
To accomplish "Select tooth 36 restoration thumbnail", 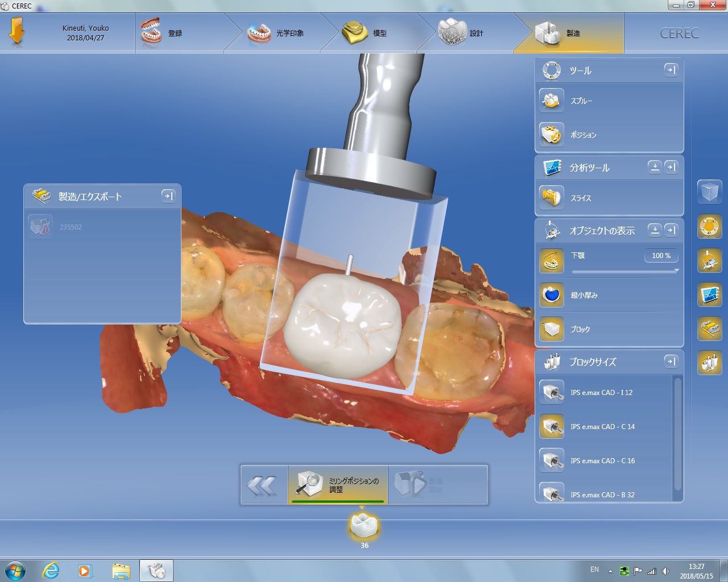I will pyautogui.click(x=364, y=526).
